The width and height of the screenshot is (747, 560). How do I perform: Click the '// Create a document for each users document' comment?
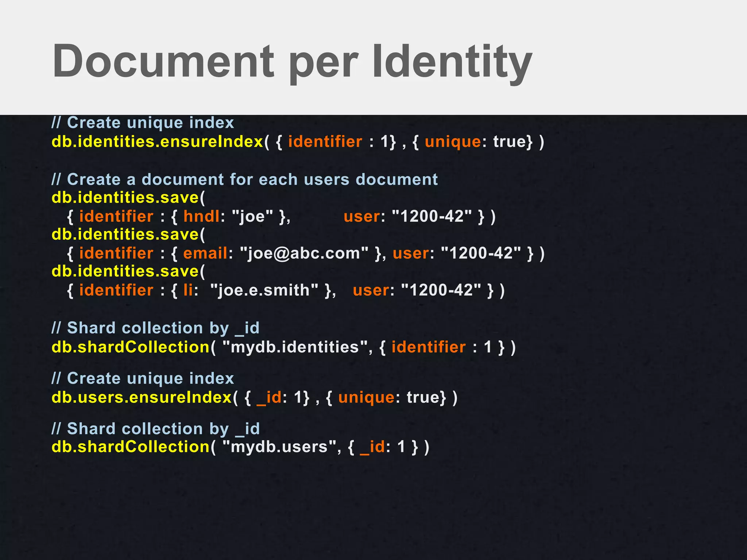click(244, 179)
